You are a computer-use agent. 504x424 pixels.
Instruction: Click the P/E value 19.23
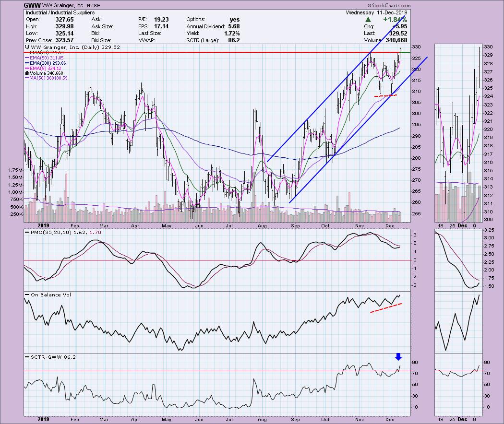161,20
